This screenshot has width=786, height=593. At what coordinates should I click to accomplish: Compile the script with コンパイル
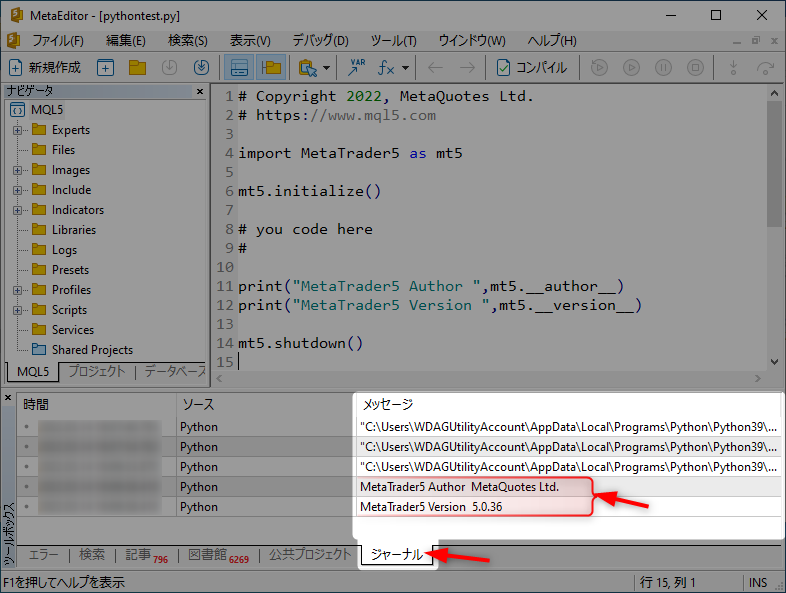pos(531,67)
